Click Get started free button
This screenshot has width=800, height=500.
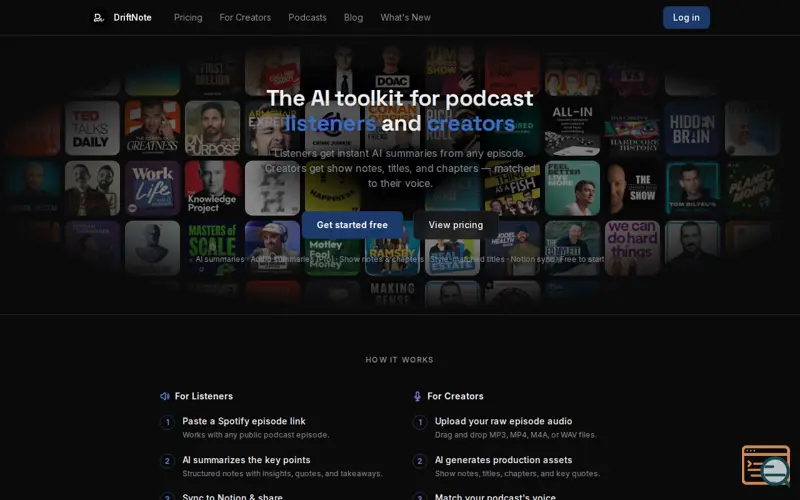pyautogui.click(x=352, y=225)
